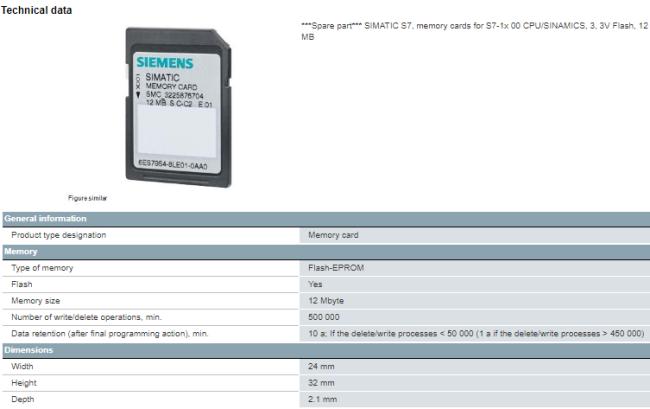The width and height of the screenshot is (650, 409).
Task: Select the Data retention row label
Action: click(x=109, y=333)
